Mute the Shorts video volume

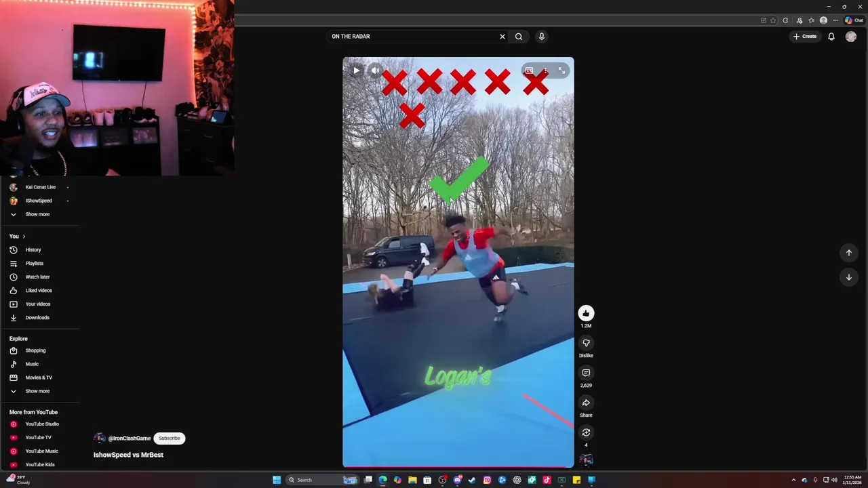click(375, 70)
